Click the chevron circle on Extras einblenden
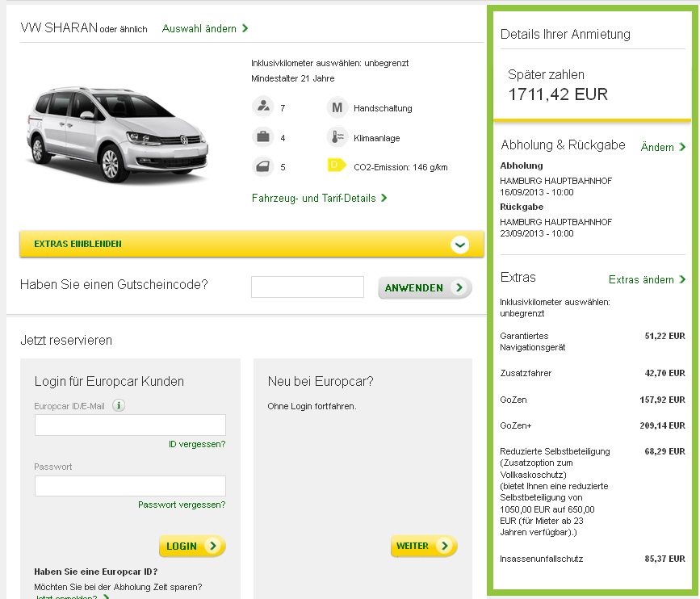This screenshot has height=599, width=700. (460, 244)
